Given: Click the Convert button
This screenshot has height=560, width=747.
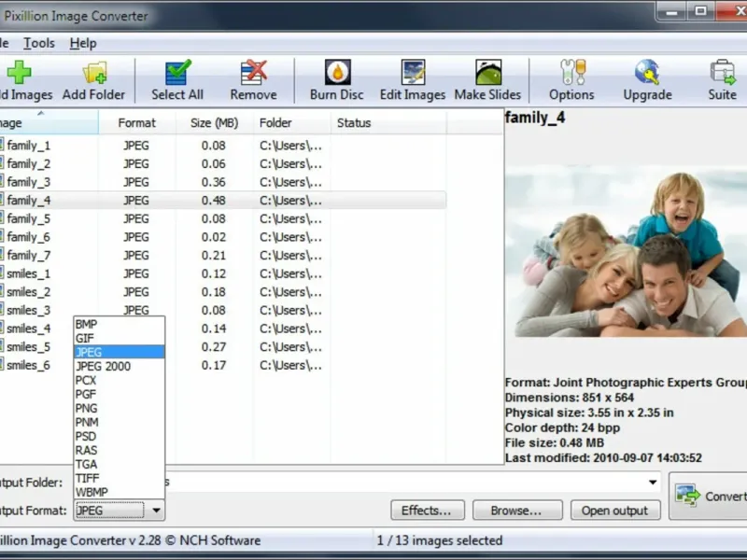Looking at the screenshot, I should pyautogui.click(x=708, y=497).
